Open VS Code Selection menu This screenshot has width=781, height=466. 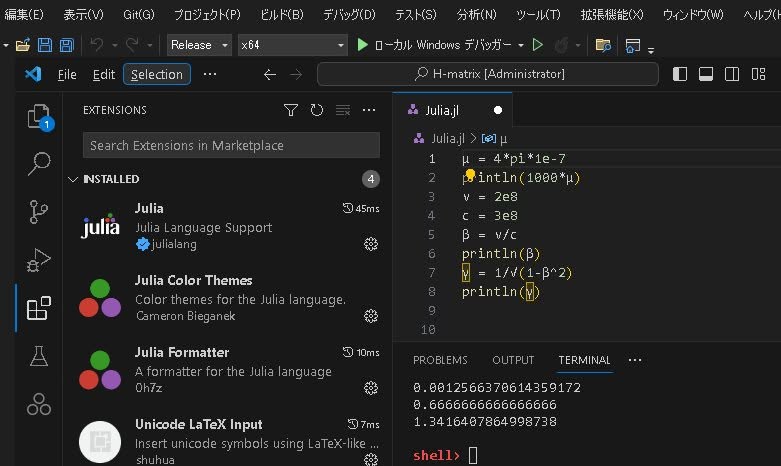(x=157, y=74)
